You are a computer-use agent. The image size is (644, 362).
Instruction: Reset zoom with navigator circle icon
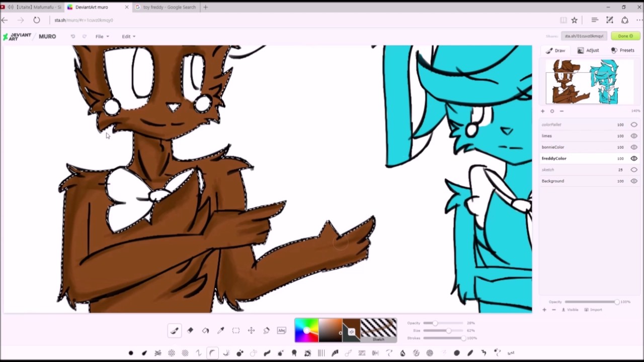click(552, 111)
